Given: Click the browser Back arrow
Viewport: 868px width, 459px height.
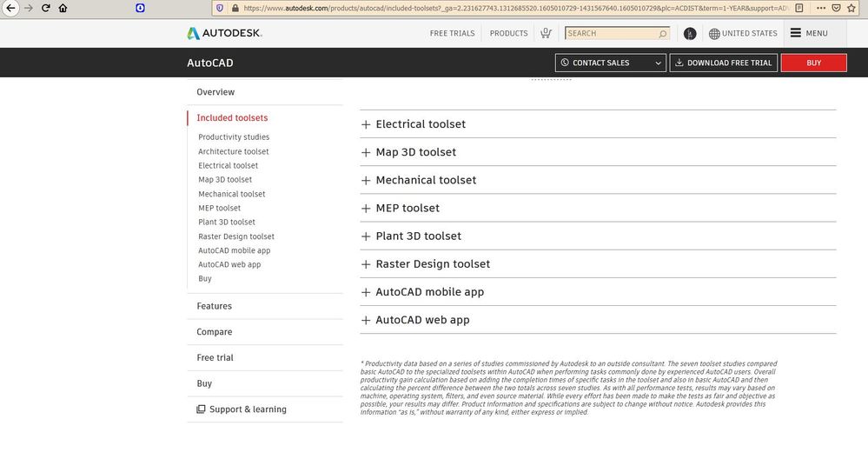Looking at the screenshot, I should (x=10, y=8).
